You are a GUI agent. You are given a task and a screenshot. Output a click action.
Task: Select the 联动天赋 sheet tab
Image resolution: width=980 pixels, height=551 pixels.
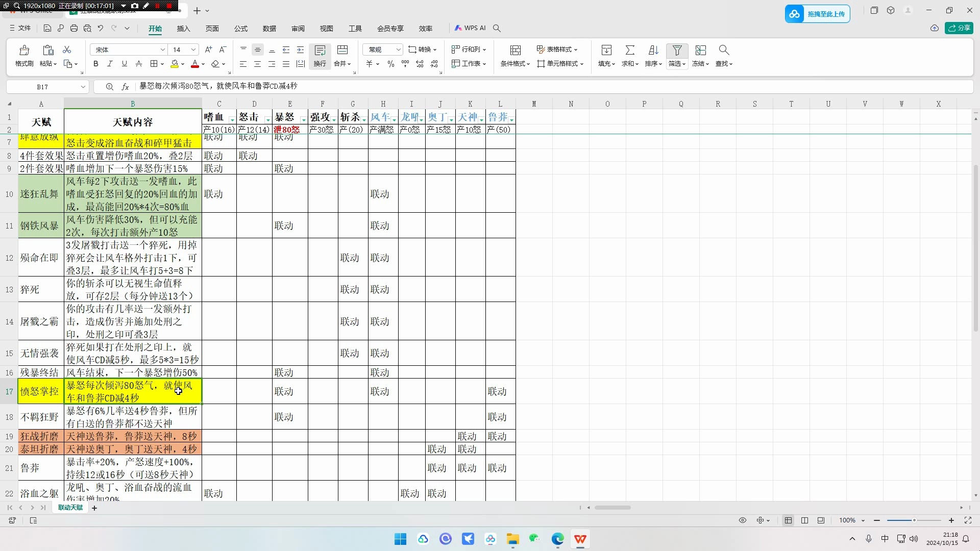click(x=70, y=508)
